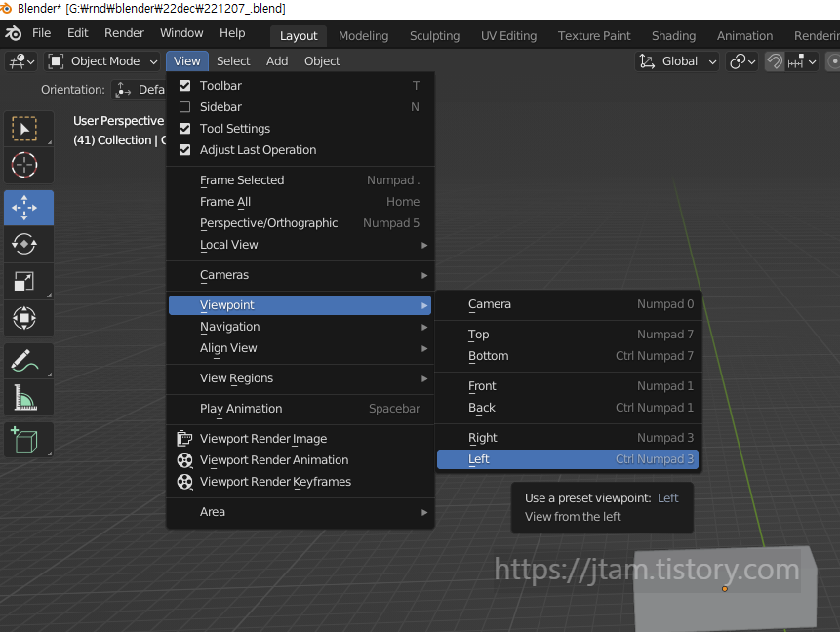The image size is (840, 632).
Task: Enable the Sidebar checkbox
Action: click(x=184, y=107)
